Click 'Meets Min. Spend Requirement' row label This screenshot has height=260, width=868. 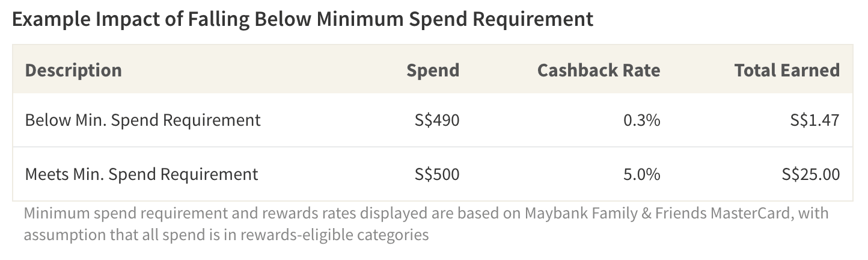(142, 174)
